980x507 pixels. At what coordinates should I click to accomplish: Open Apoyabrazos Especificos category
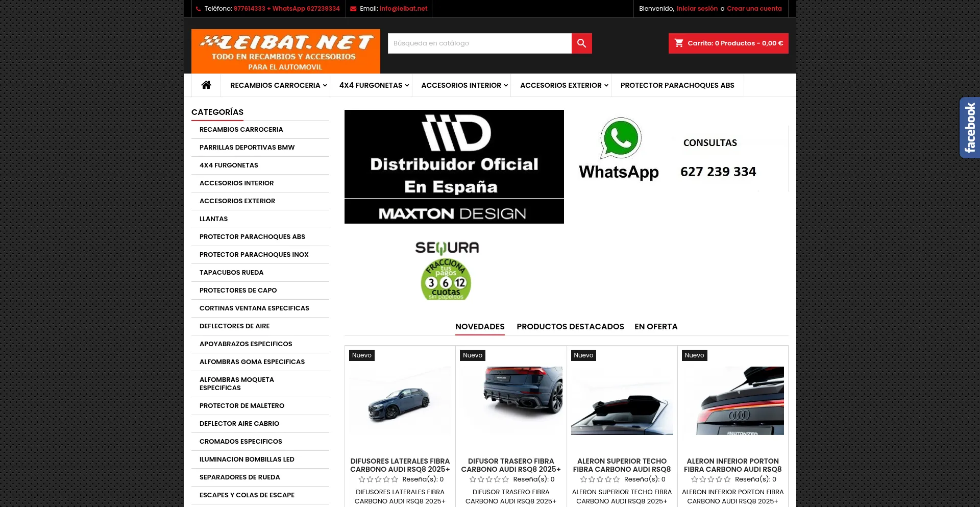[x=246, y=344]
